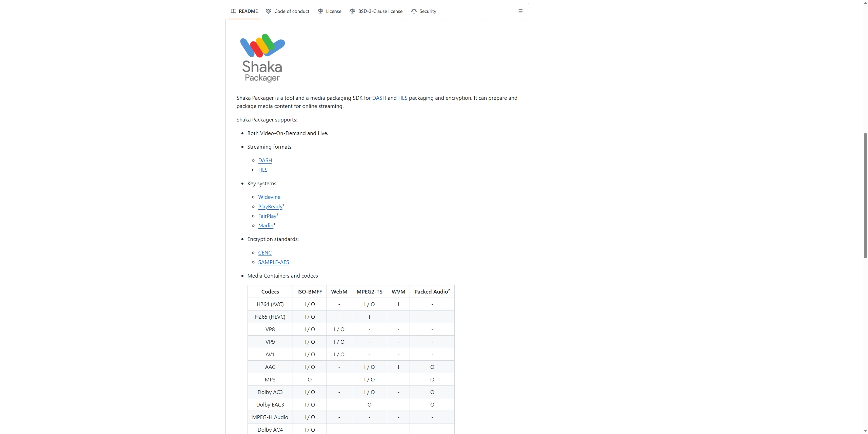Click the book icon beside README
This screenshot has width=868, height=434.
click(x=234, y=11)
